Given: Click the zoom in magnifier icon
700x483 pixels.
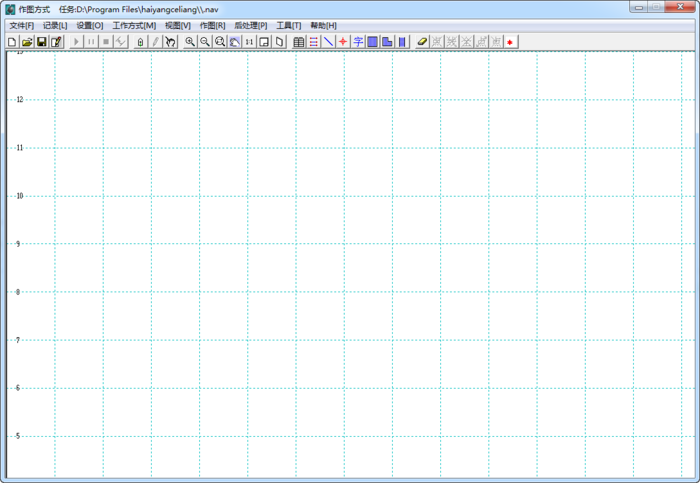Looking at the screenshot, I should [x=190, y=42].
